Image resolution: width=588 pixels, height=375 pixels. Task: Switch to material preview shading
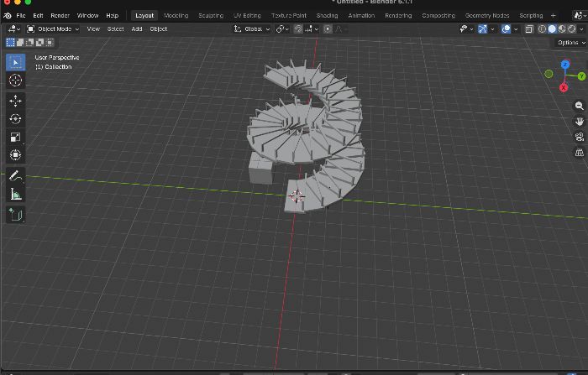(562, 29)
